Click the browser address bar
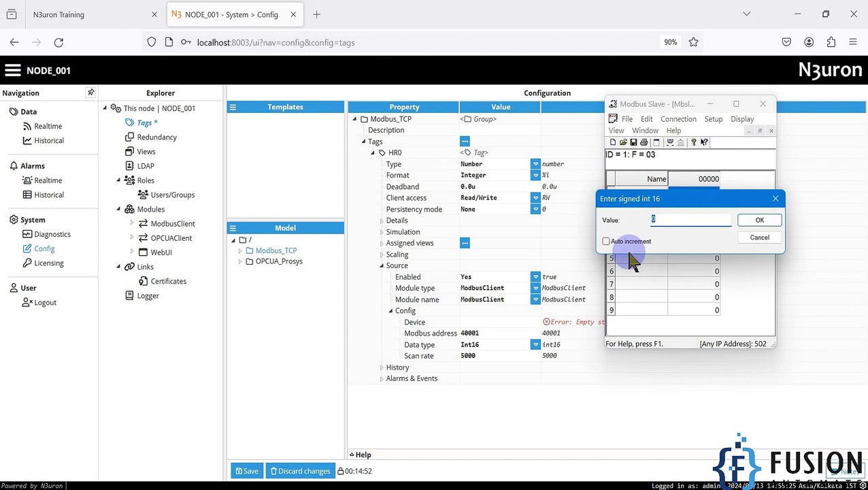The width and height of the screenshot is (868, 490). pyautogui.click(x=422, y=42)
